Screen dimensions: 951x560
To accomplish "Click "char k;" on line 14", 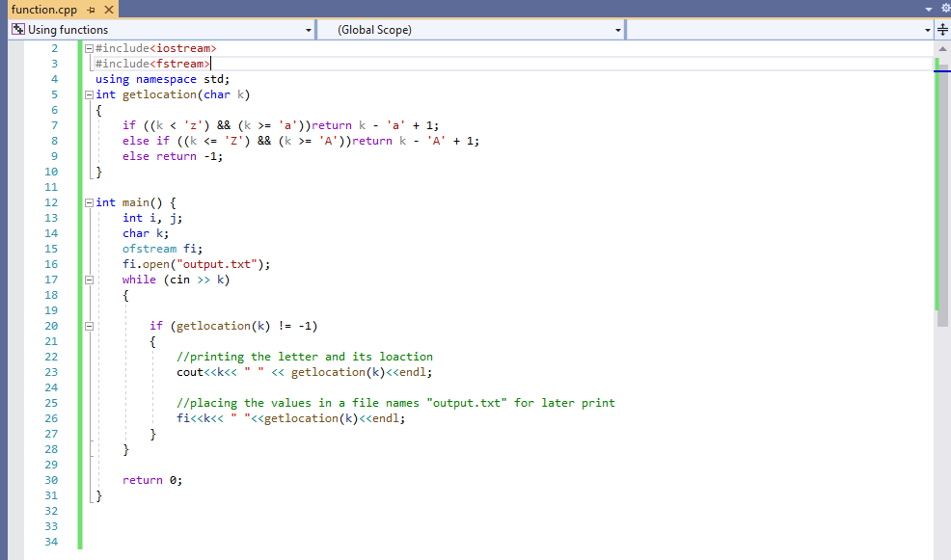I will point(146,233).
